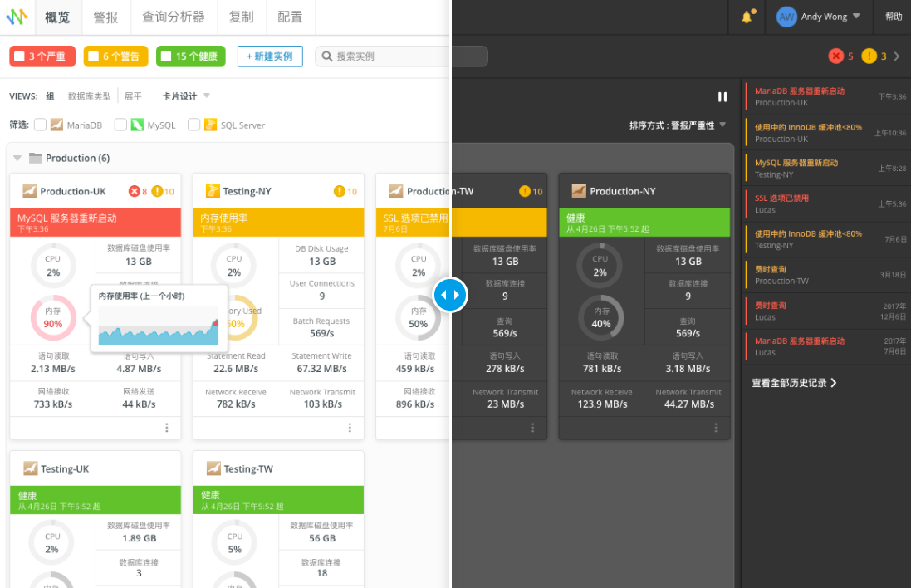Open the 查询分析器 tab
The image size is (911, 588).
click(174, 17)
